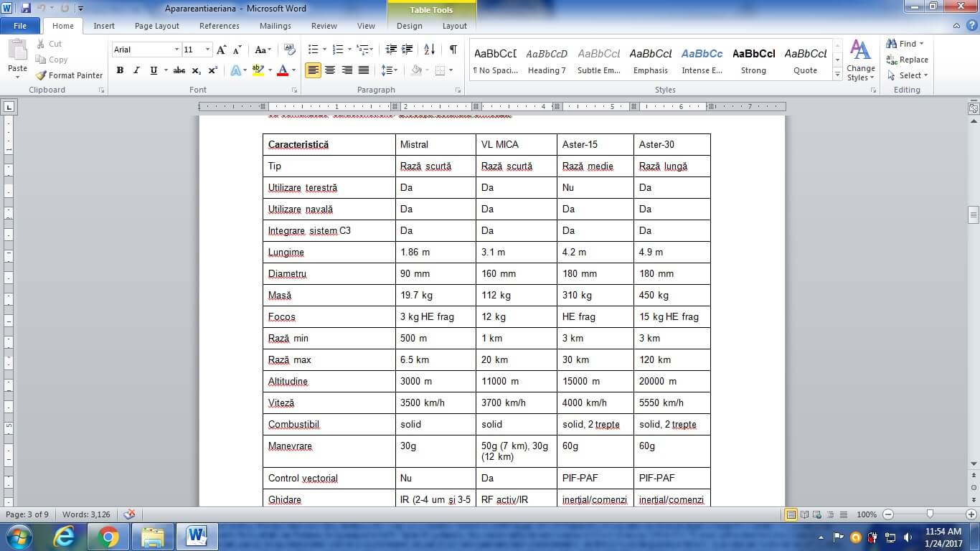Click the vertical scrollbar thumb
980x551 pixels.
tap(974, 215)
